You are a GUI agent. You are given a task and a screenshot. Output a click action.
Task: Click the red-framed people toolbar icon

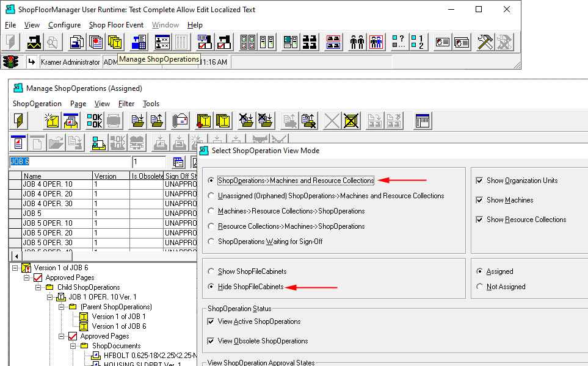pos(376,42)
